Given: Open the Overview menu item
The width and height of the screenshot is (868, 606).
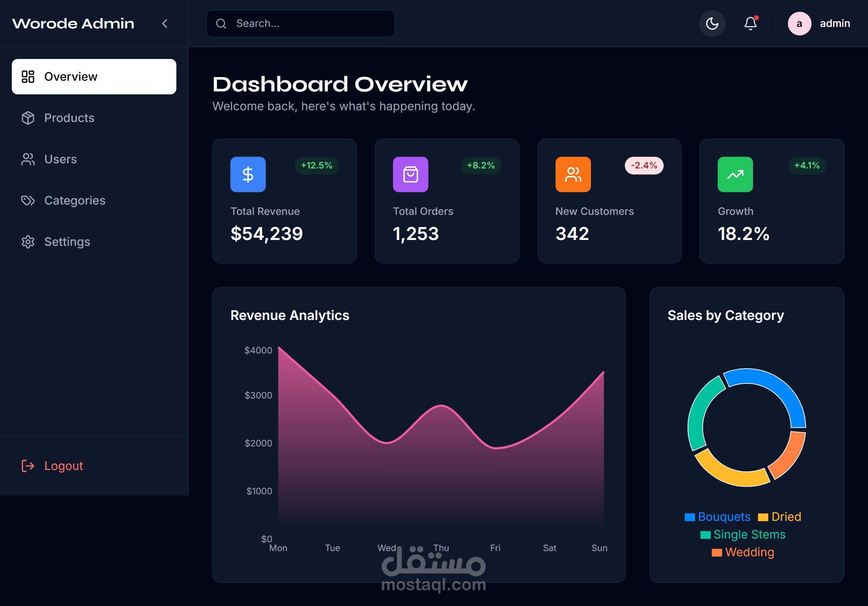Looking at the screenshot, I should point(94,77).
